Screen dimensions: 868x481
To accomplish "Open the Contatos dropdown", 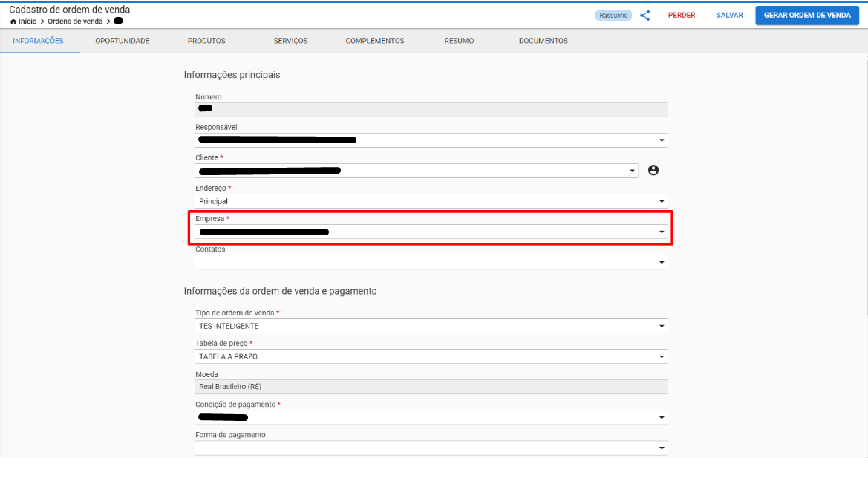I will coord(431,262).
